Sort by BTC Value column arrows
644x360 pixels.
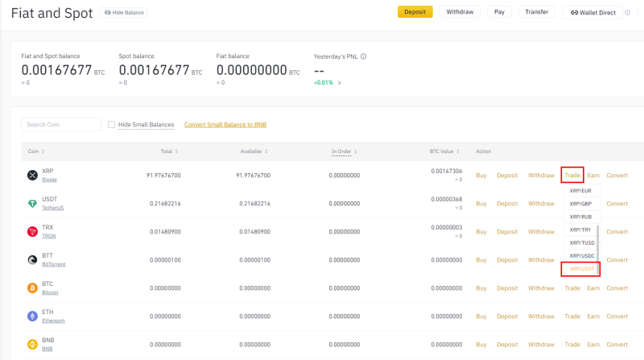pos(457,151)
